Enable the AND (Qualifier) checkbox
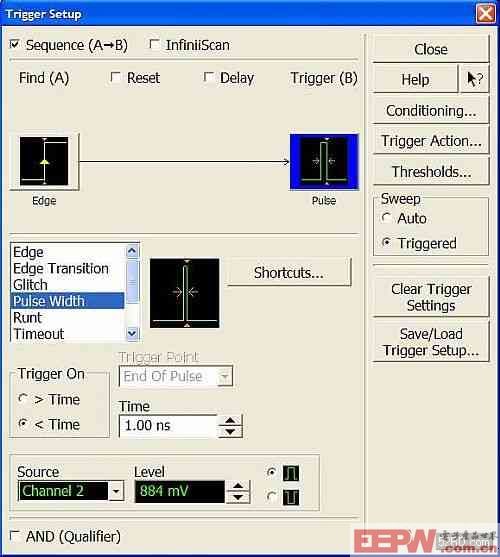Screen dimensions: 500x557 15,536
